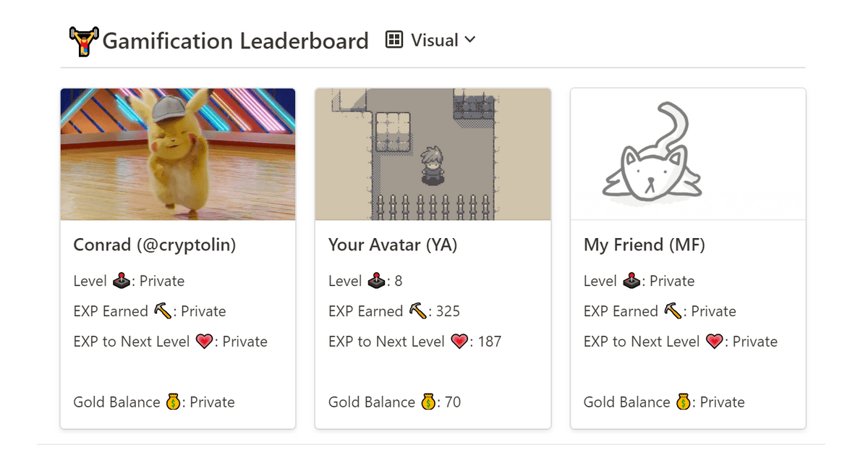Image resolution: width=868 pixels, height=466 pixels.
Task: Click the pixel game character cover image
Action: (433, 154)
